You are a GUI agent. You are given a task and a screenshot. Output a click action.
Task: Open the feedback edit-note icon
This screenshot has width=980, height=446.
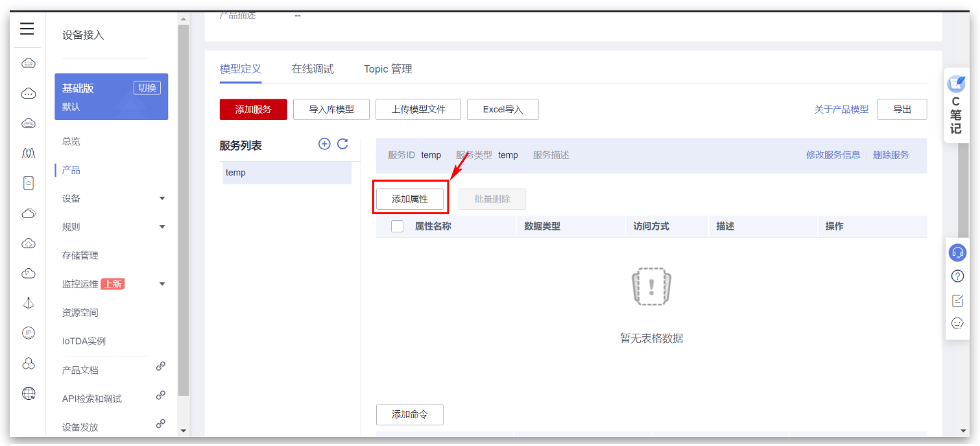tap(957, 300)
